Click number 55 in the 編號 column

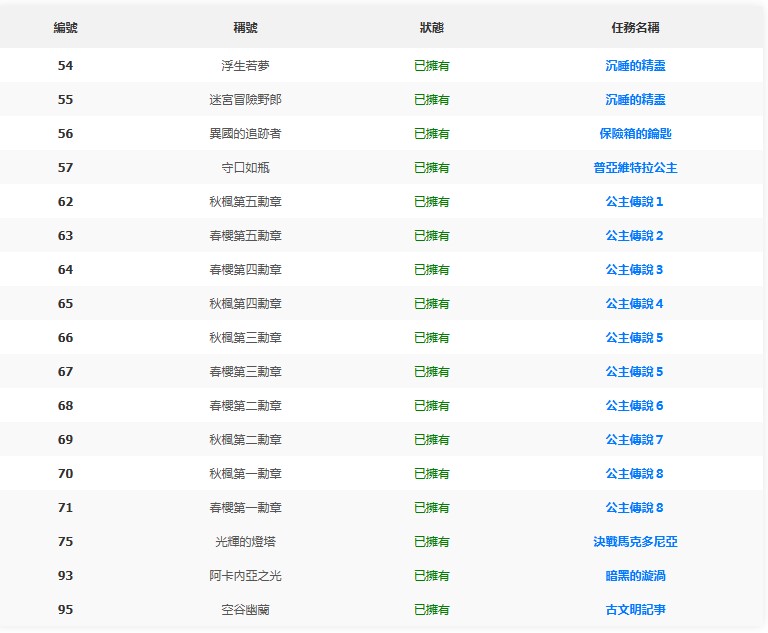coord(66,100)
